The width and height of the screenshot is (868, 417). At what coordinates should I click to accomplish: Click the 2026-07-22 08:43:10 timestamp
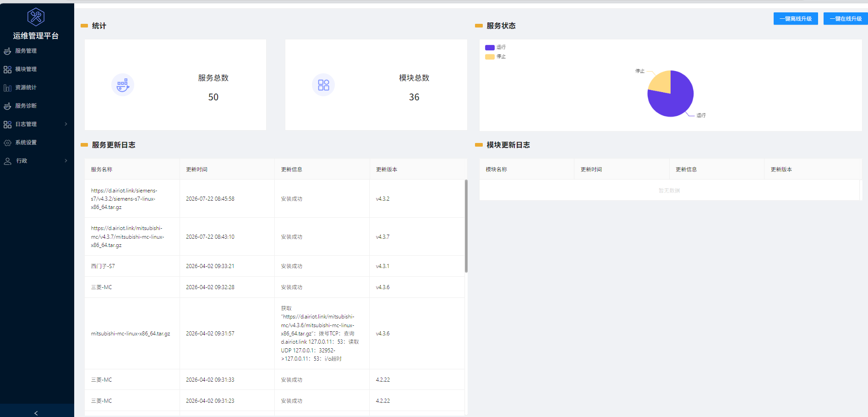point(210,237)
